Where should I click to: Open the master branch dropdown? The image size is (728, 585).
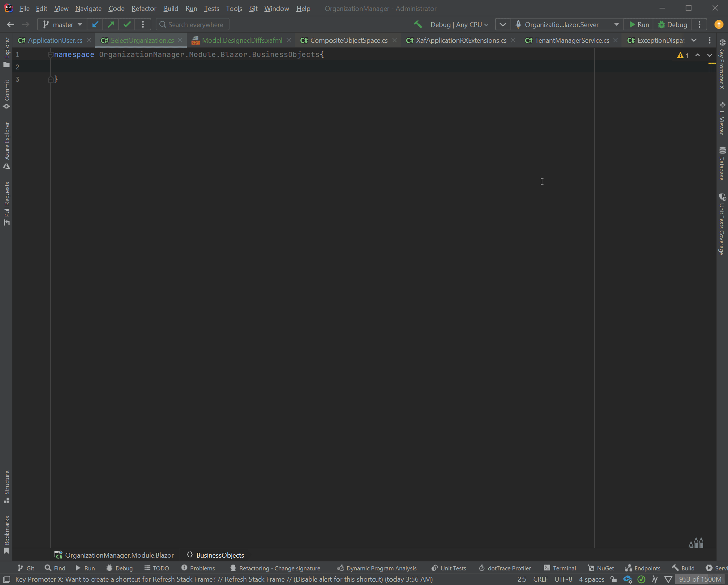click(62, 24)
